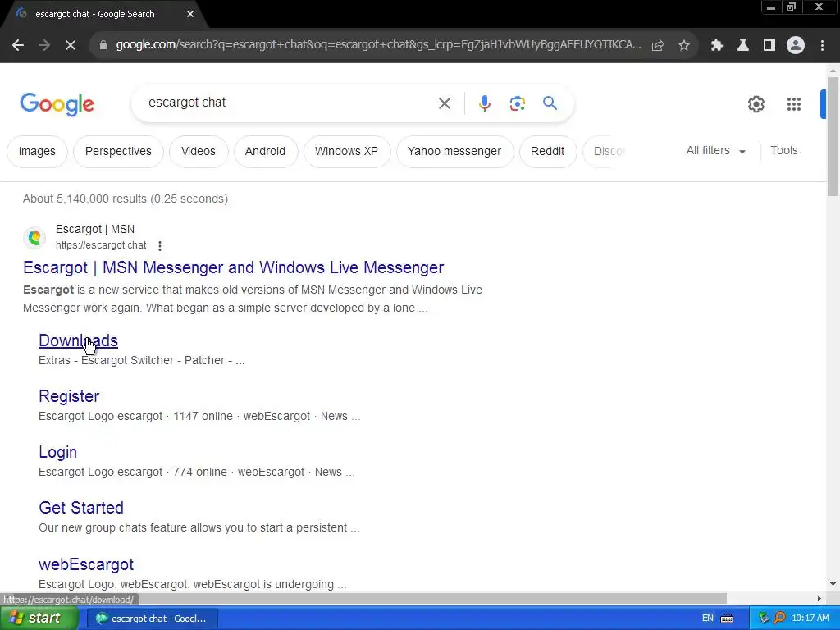Open the Get Started sitelink
840x630 pixels.
(81, 508)
